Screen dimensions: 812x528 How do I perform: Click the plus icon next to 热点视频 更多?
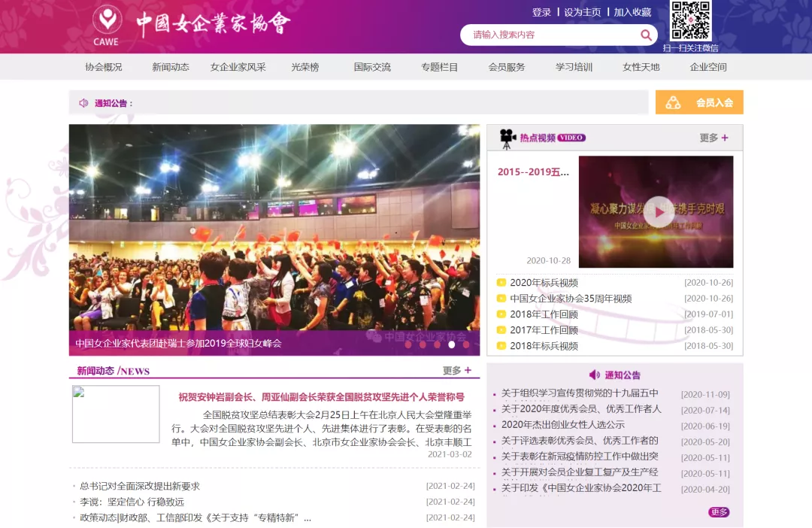725,138
